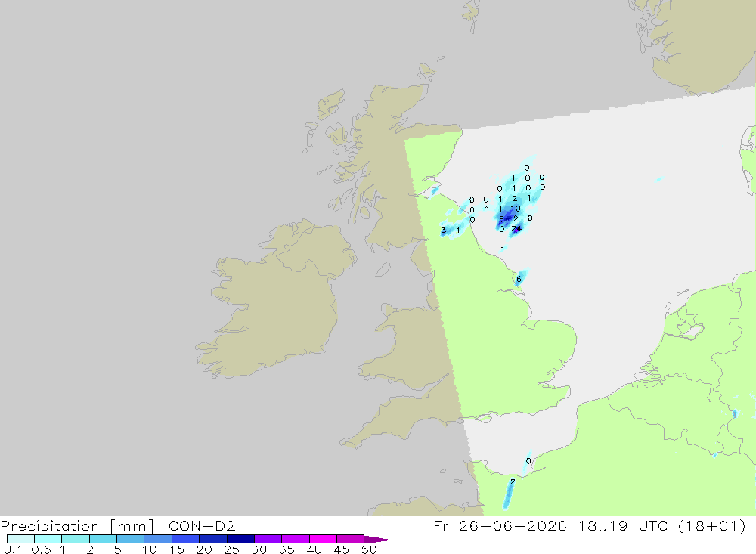Screen dimensions: 756x554
Task: Click the 40–45 mm magenta legend swatch
Action: (x=323, y=539)
